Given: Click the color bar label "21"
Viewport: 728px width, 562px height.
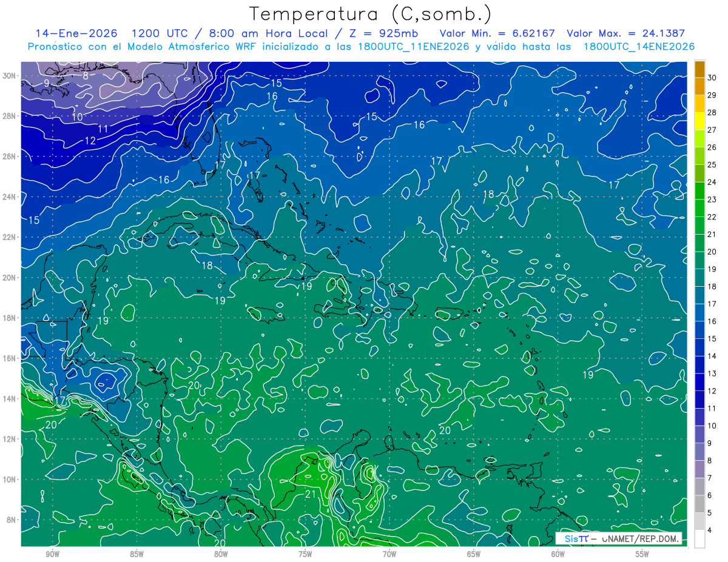Looking at the screenshot, I should pyautogui.click(x=712, y=234).
